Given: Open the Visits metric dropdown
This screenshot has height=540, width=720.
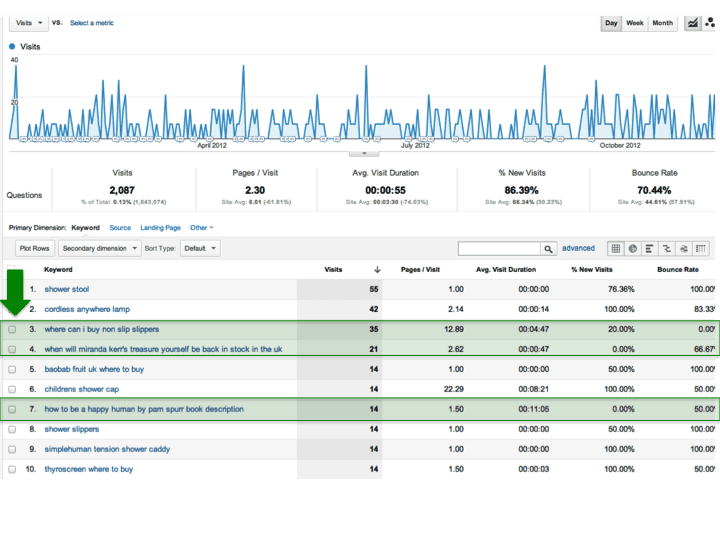Looking at the screenshot, I should click(28, 22).
